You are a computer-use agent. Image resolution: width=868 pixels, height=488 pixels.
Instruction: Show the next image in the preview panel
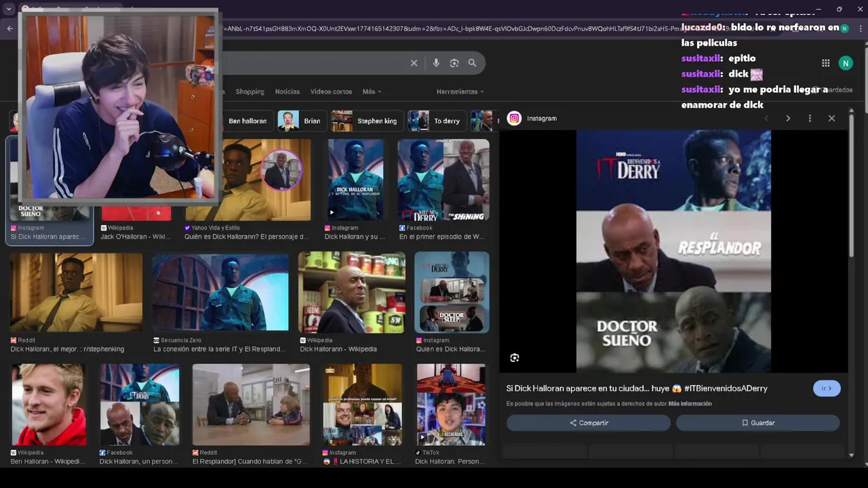(x=788, y=119)
